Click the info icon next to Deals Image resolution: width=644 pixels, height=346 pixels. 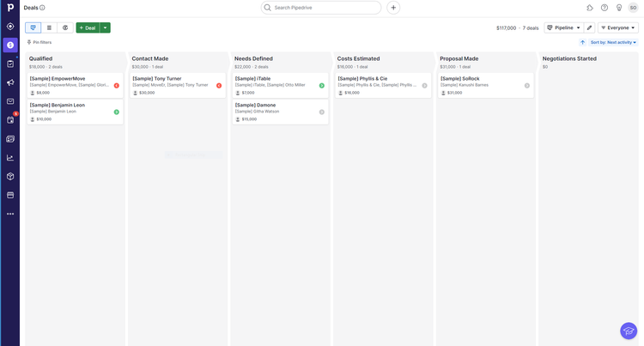coord(42,8)
